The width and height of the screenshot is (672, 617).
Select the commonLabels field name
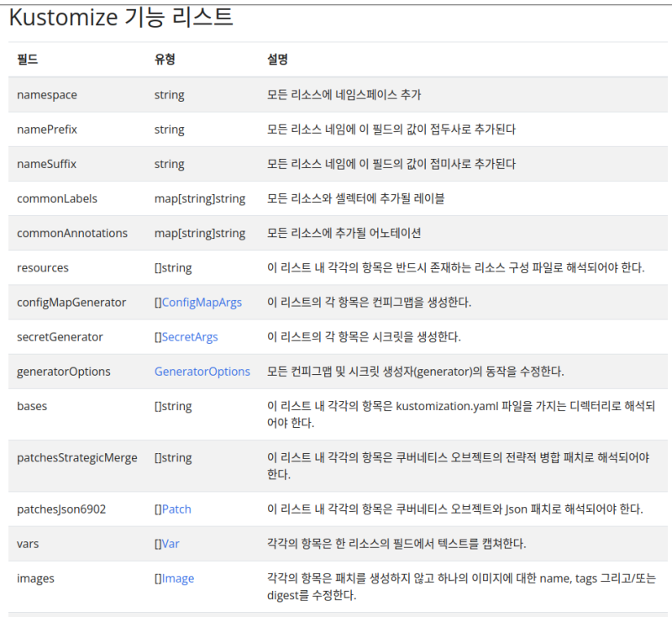point(57,199)
